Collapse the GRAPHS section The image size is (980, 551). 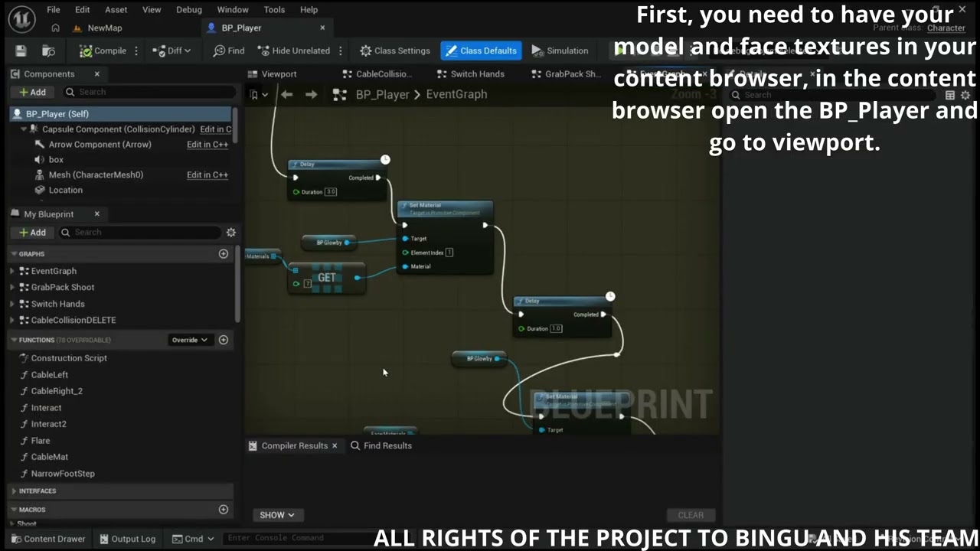[14, 254]
